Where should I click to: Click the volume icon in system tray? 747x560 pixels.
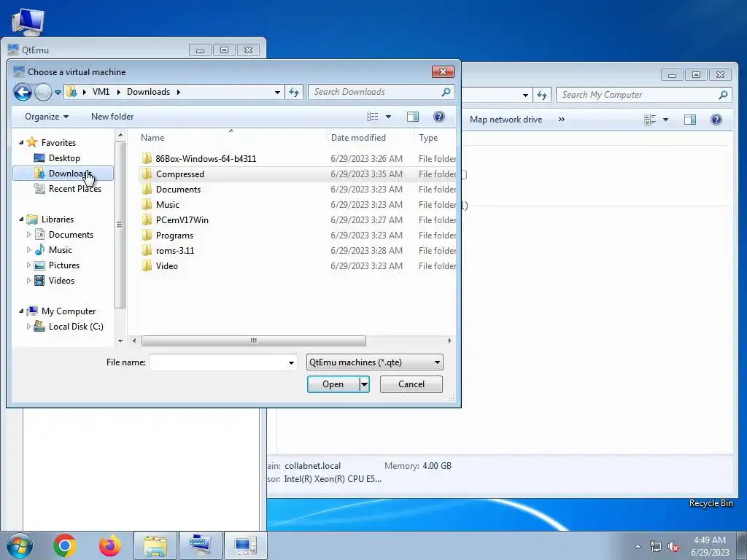coord(673,547)
